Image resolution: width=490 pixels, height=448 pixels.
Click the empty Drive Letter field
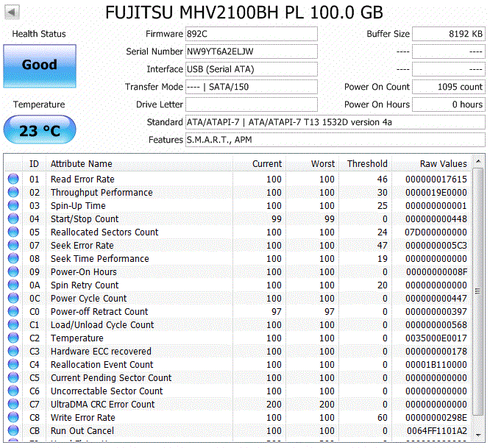coord(252,104)
